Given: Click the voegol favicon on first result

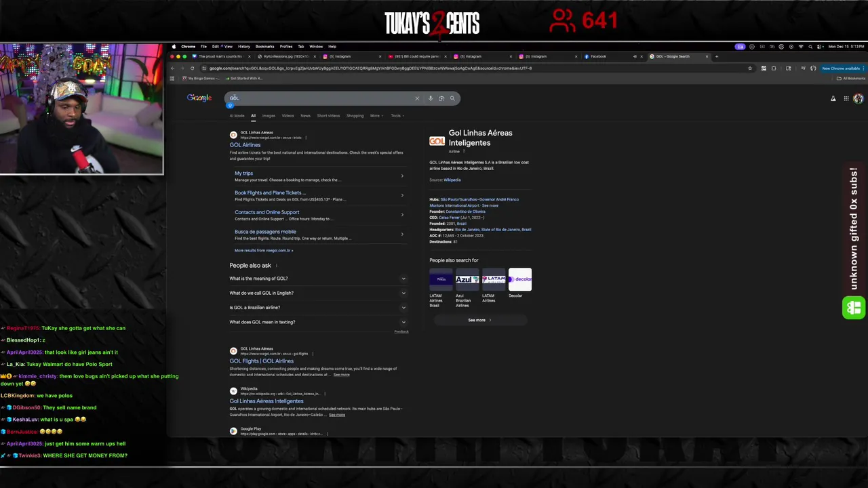Looking at the screenshot, I should (x=233, y=135).
